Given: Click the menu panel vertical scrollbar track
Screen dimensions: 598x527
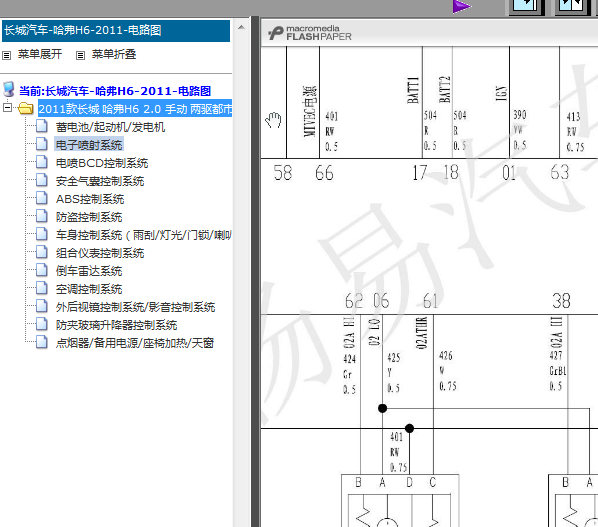Looking at the screenshot, I should pos(241,278).
